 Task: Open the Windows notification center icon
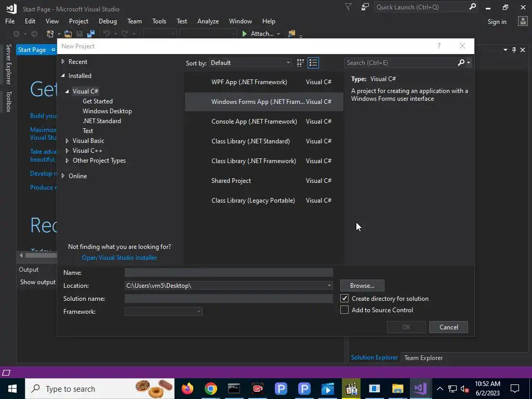point(515,389)
